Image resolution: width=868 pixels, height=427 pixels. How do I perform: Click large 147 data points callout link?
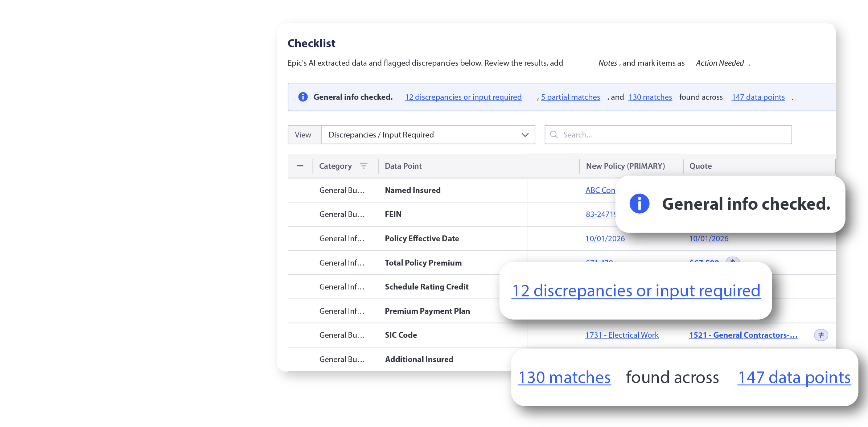pos(794,377)
